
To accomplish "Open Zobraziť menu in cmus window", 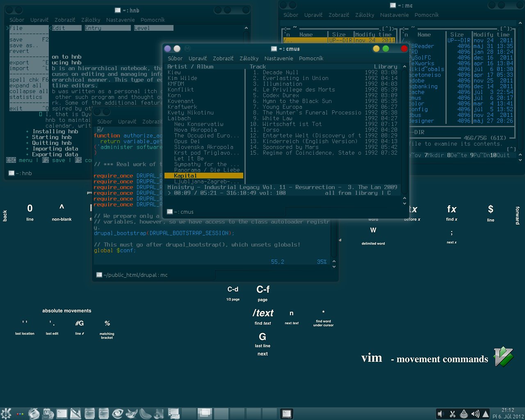I will (x=223, y=58).
